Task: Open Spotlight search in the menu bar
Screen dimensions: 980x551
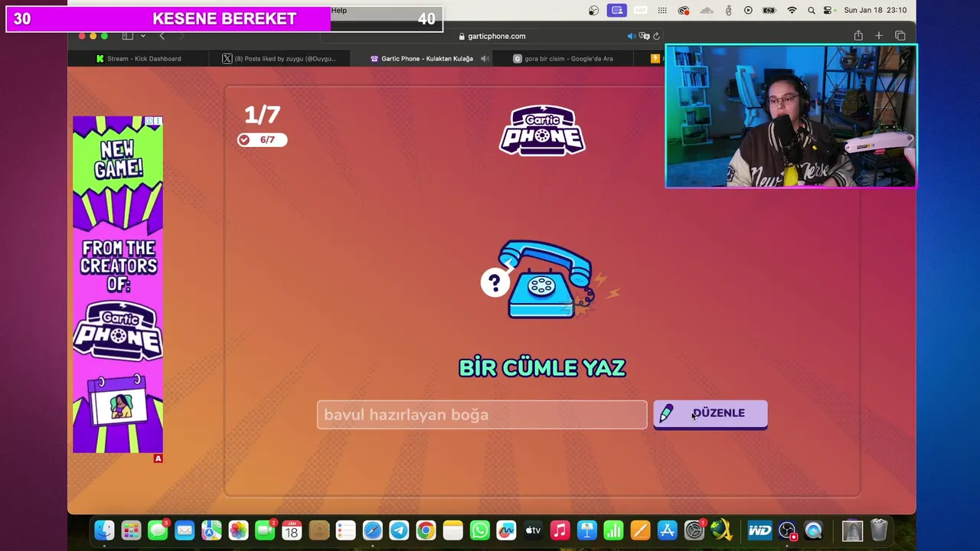Action: (812, 11)
